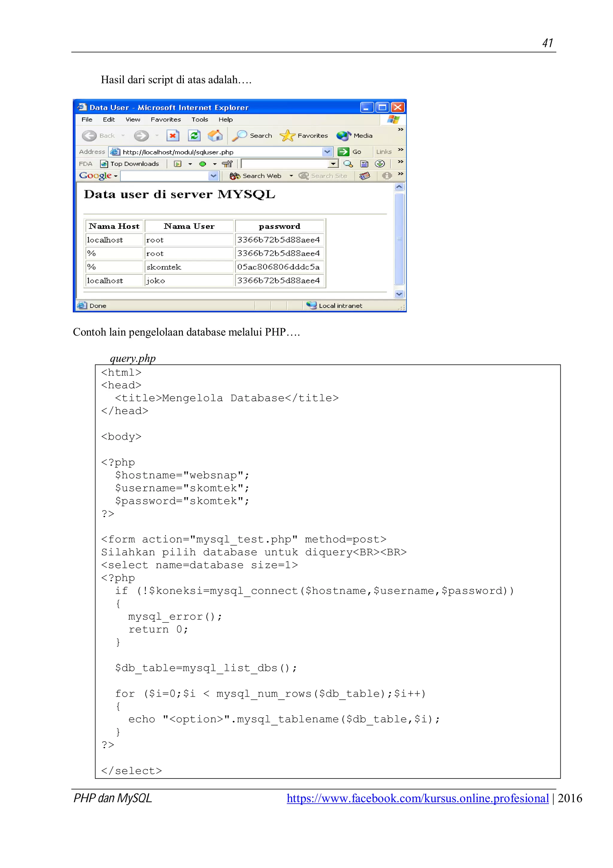Click the round down-arrow icon on FDA toolbar
Screen dimensions: 613x868
tap(380, 164)
